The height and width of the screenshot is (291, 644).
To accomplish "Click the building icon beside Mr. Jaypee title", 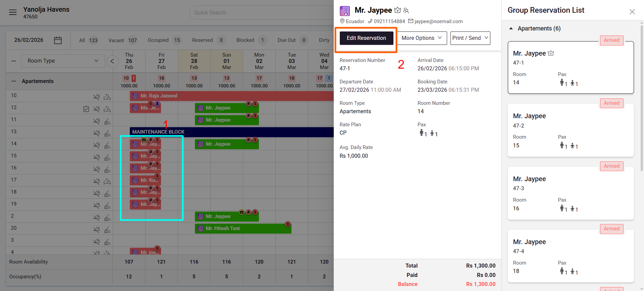I will tap(345, 11).
